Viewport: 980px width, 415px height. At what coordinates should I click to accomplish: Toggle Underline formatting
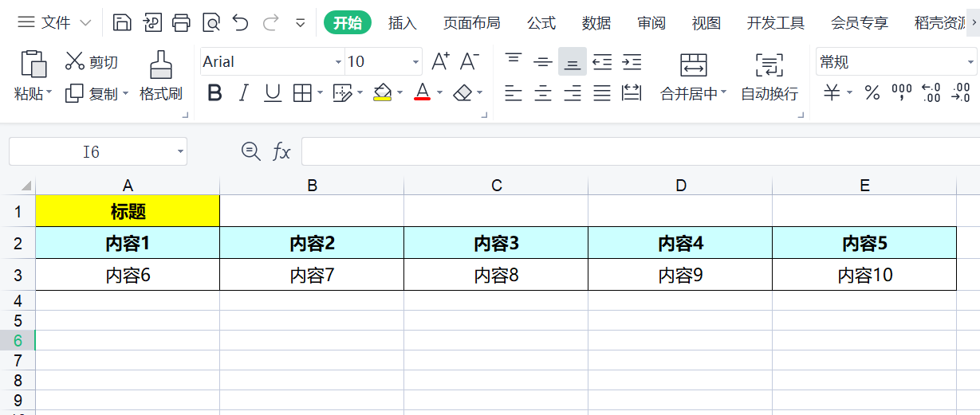(273, 94)
